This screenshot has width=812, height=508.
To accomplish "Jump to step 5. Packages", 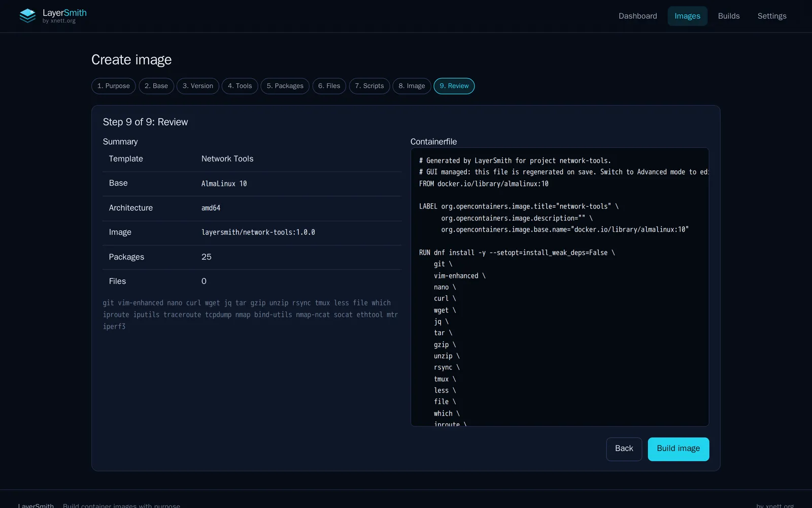I will (285, 86).
